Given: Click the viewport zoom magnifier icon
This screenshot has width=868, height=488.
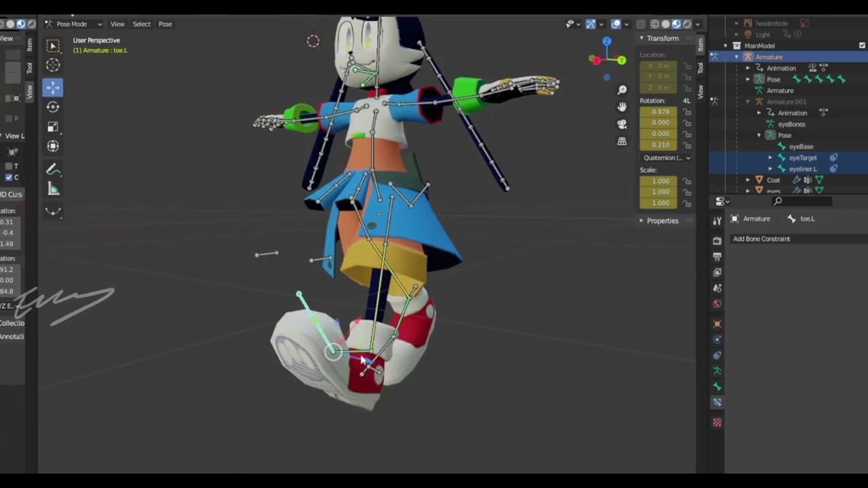Looking at the screenshot, I should [622, 90].
